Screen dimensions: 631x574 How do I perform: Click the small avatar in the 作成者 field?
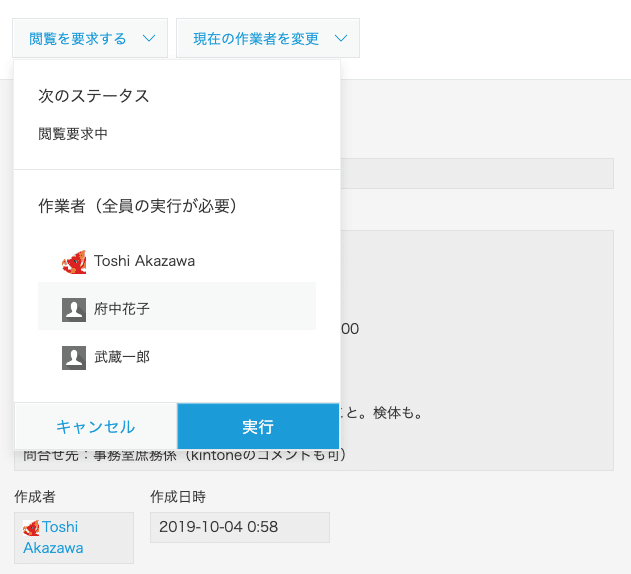(x=31, y=528)
